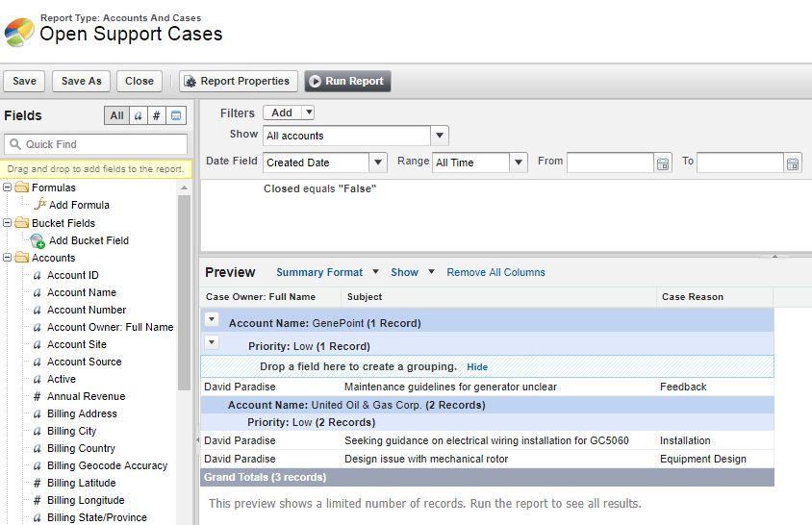Click the From date calendar icon
812x525 pixels.
pos(662,162)
